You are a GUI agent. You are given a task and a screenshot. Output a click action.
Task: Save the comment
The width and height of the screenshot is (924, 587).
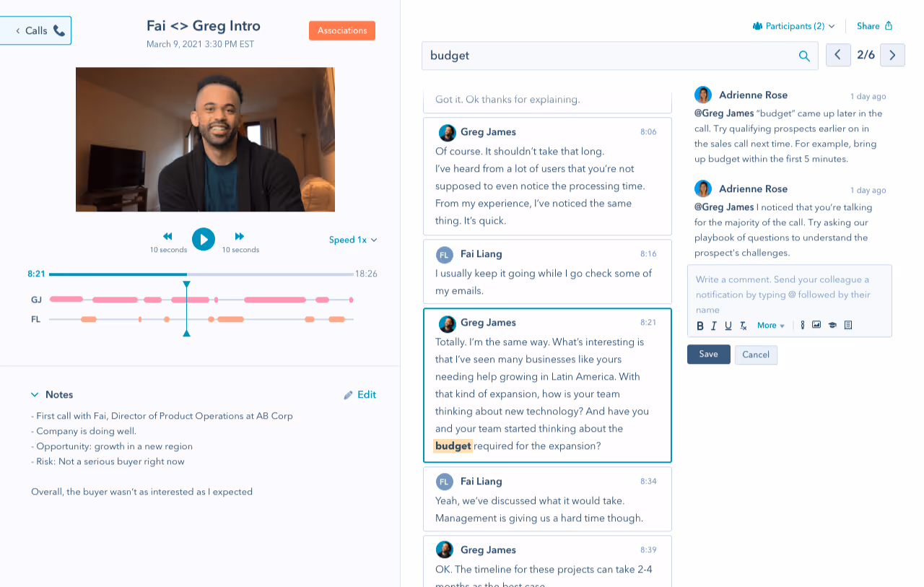pos(708,355)
